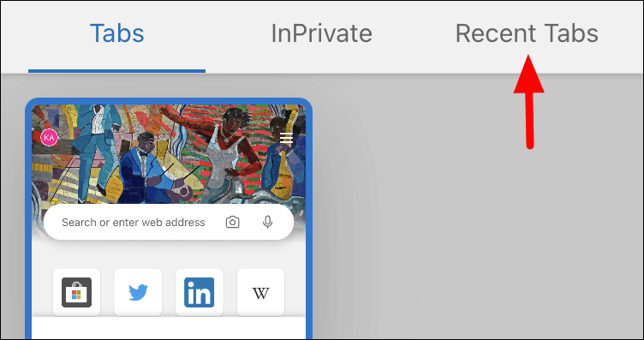This screenshot has height=340, width=644.
Task: Open the Microsoft Store shortcut tile
Action: click(76, 292)
